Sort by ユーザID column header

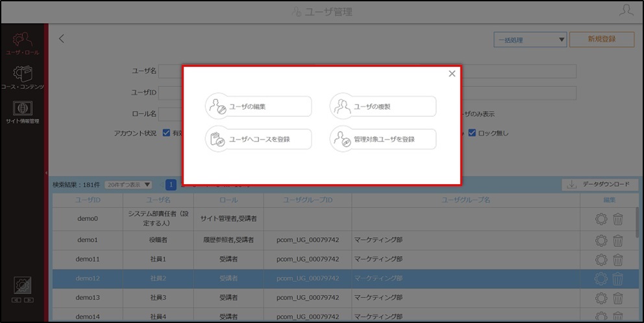(88, 200)
